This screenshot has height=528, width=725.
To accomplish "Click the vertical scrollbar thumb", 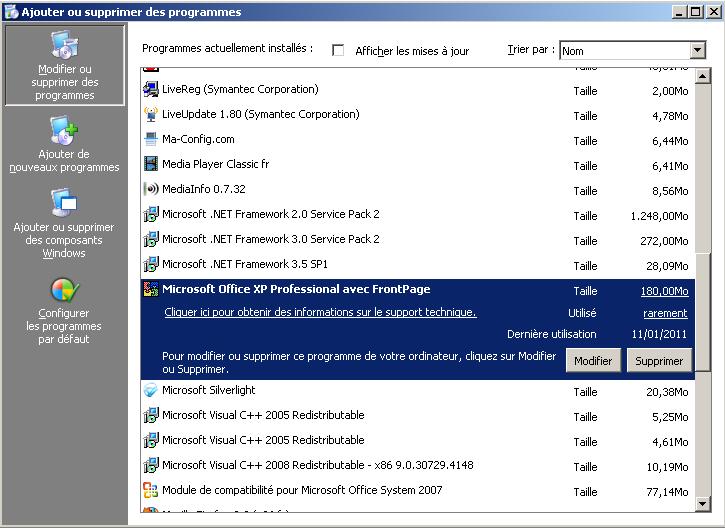I will click(703, 312).
